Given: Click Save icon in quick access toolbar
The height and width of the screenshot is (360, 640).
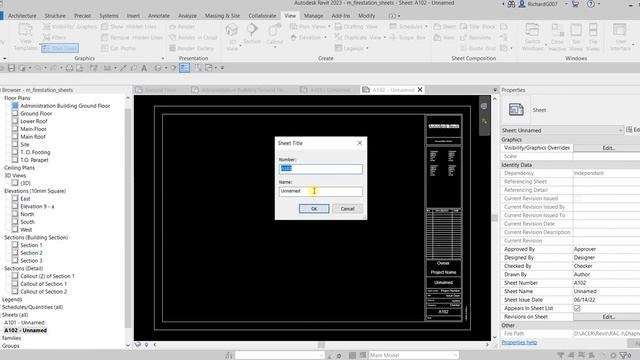Looking at the screenshot, I should click(11, 68).
